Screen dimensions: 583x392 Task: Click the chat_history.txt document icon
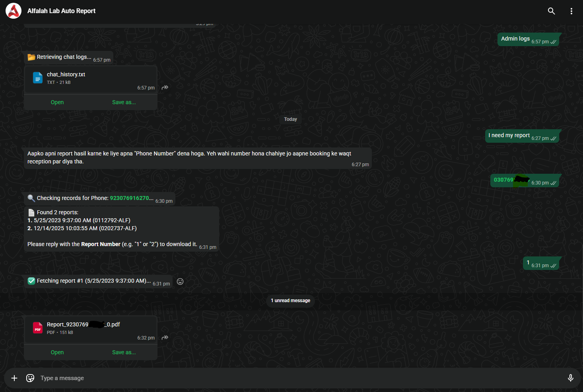pyautogui.click(x=38, y=78)
